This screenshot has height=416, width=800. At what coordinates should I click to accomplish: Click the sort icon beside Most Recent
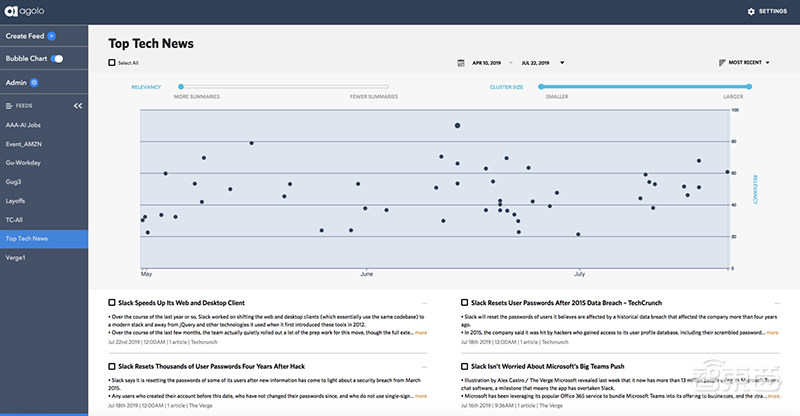[x=722, y=62]
